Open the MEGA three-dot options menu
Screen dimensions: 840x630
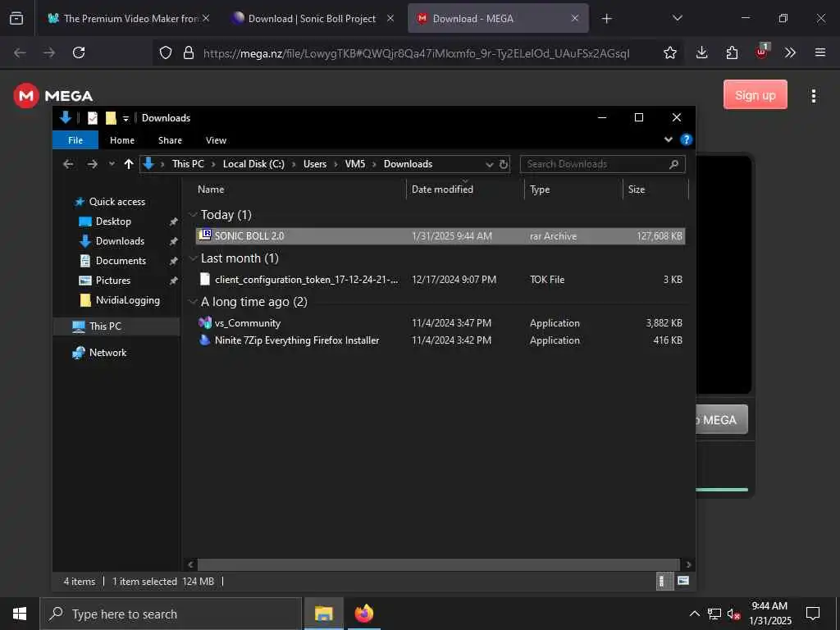click(x=813, y=96)
